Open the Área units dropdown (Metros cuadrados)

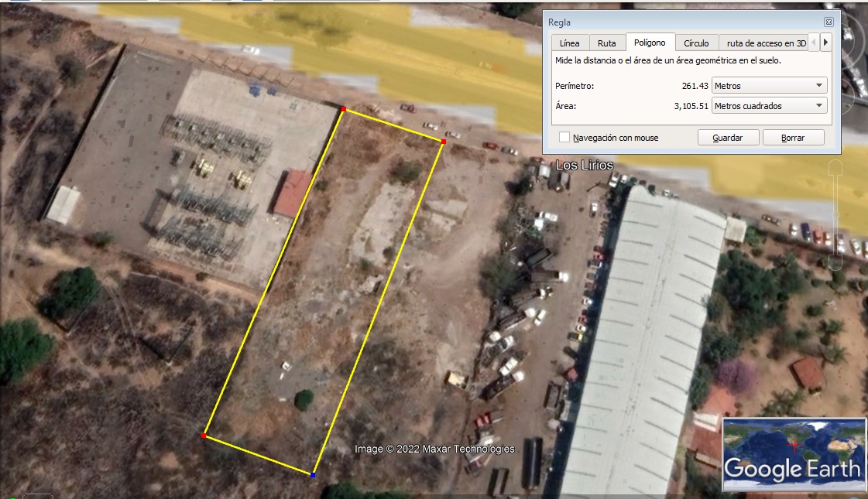[x=769, y=106]
